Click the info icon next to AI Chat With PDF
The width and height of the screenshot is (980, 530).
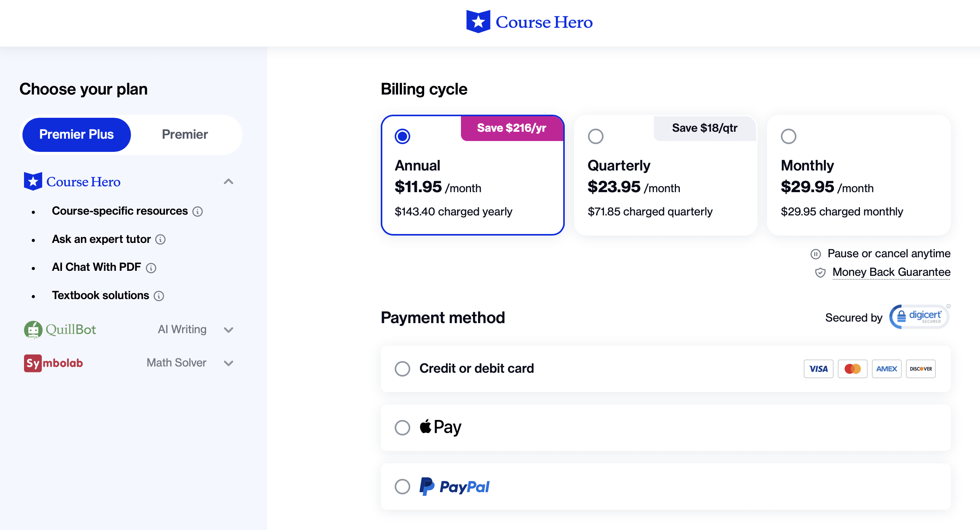pos(151,268)
